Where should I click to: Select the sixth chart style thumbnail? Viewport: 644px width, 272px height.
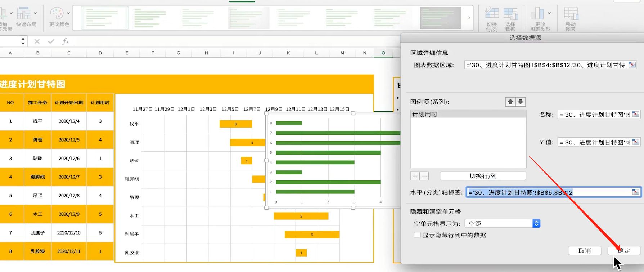[342, 18]
